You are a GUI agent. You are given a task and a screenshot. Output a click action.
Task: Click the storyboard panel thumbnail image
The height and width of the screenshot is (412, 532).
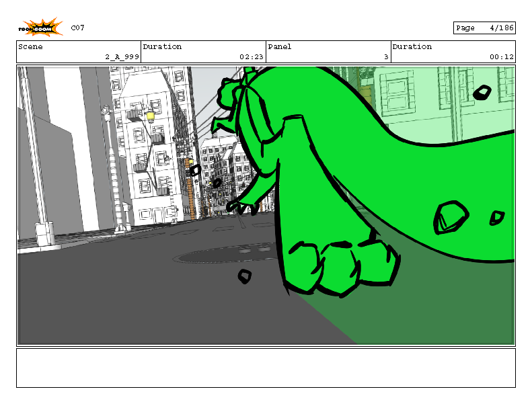coord(266,206)
